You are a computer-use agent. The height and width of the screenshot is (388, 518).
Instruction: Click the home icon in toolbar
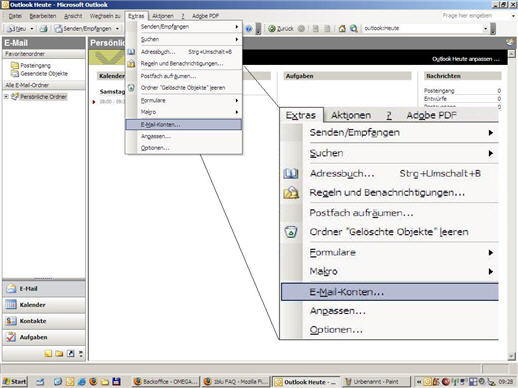pyautogui.click(x=342, y=29)
